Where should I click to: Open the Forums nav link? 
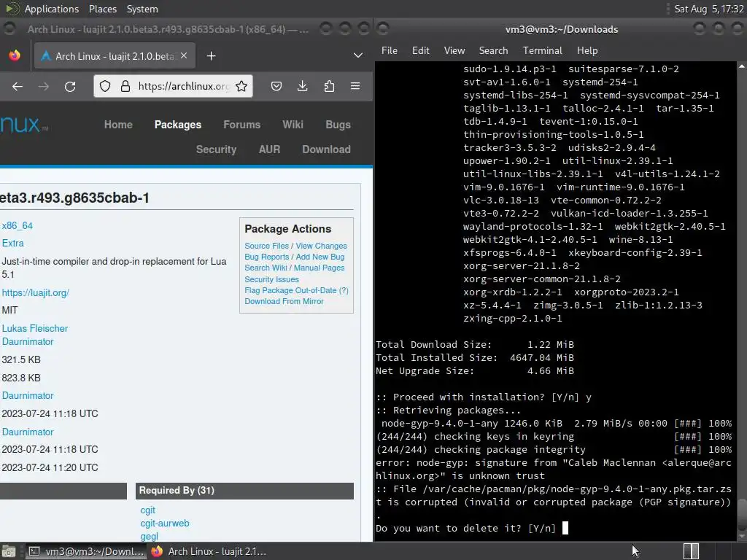(x=241, y=125)
